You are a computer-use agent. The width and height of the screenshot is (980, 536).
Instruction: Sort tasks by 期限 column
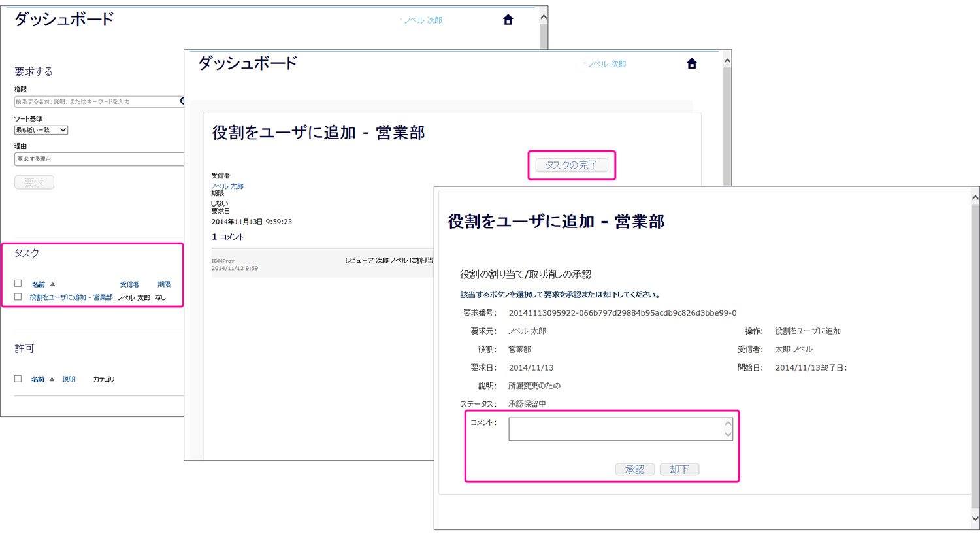coord(164,284)
